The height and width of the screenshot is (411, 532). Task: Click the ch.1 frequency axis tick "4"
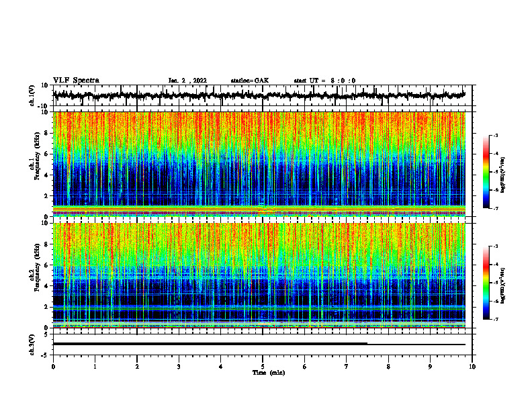pos(46,175)
